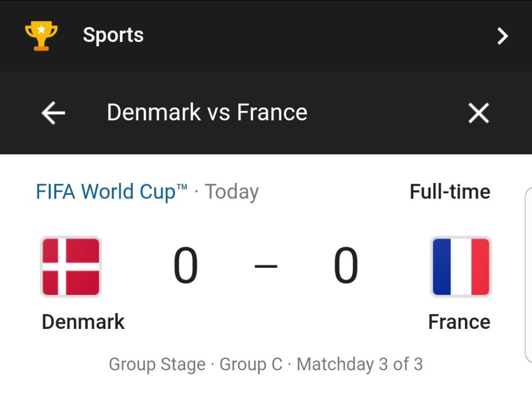Viewport: 532px width, 396px height.
Task: Click the Full-time match status
Action: coord(450,192)
